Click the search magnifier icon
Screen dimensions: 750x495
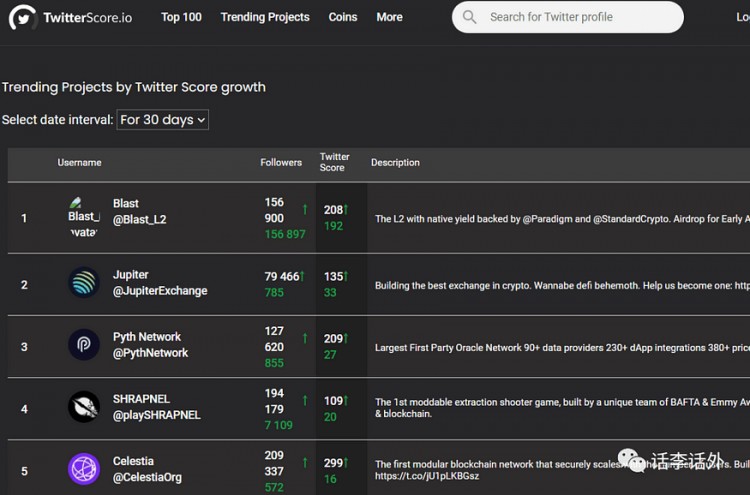tap(469, 17)
